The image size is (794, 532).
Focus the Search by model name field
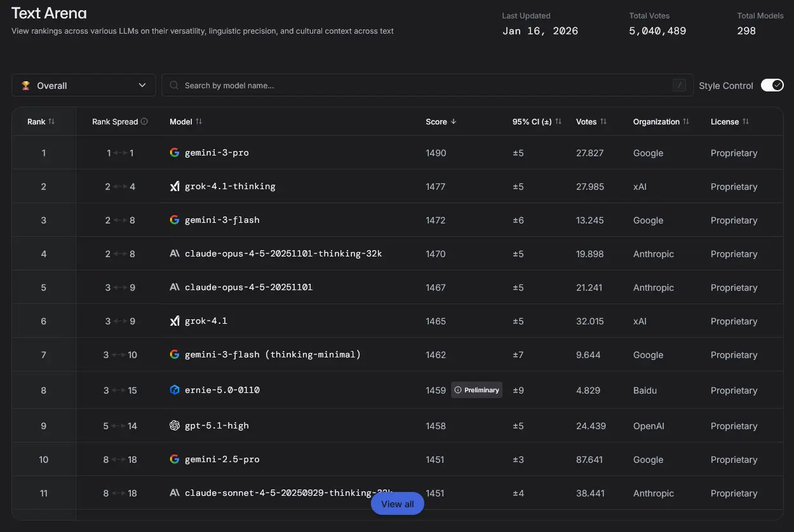(x=419, y=85)
